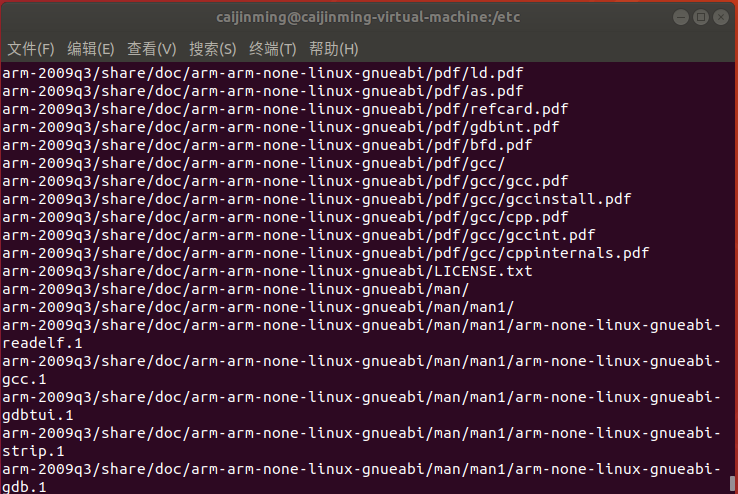Click the line ending in pdf/ld.pdf
Image resolution: width=738 pixels, height=494 pixels.
tap(263, 73)
